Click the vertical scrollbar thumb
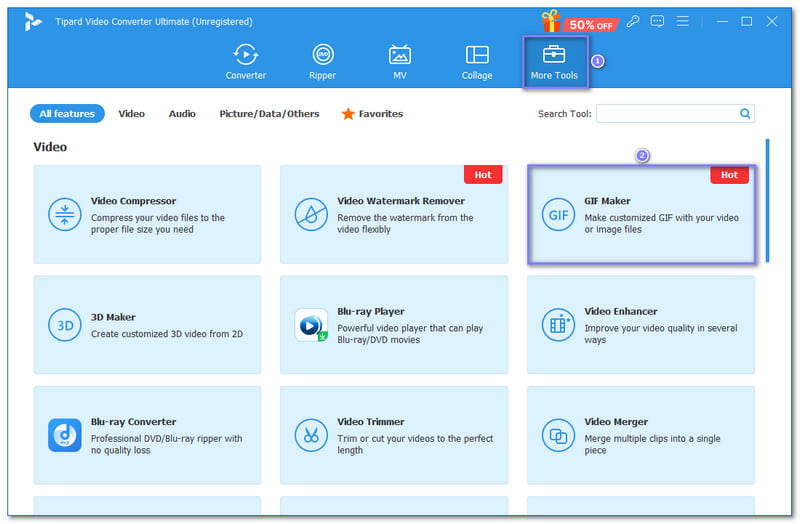This screenshot has height=524, width=800. [x=767, y=201]
